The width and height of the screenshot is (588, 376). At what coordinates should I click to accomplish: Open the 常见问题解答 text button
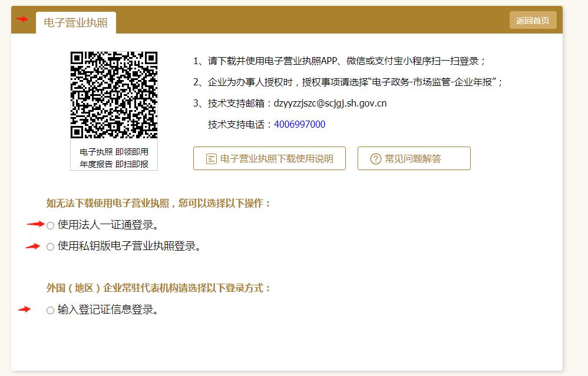[413, 159]
